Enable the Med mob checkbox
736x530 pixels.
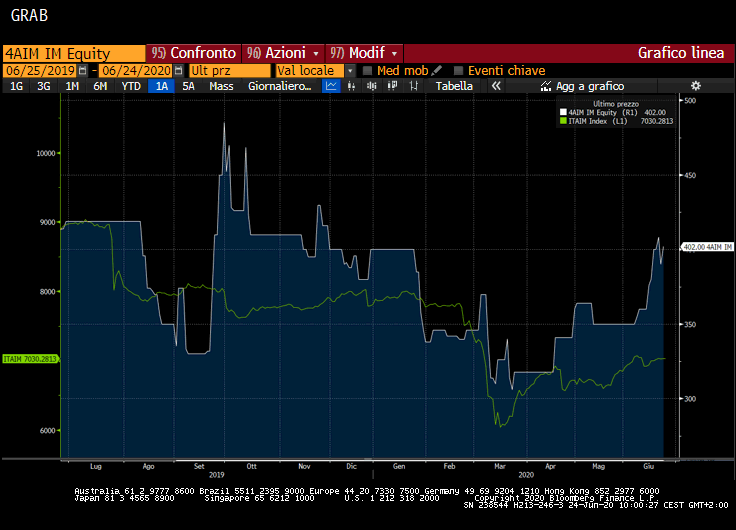coord(368,71)
